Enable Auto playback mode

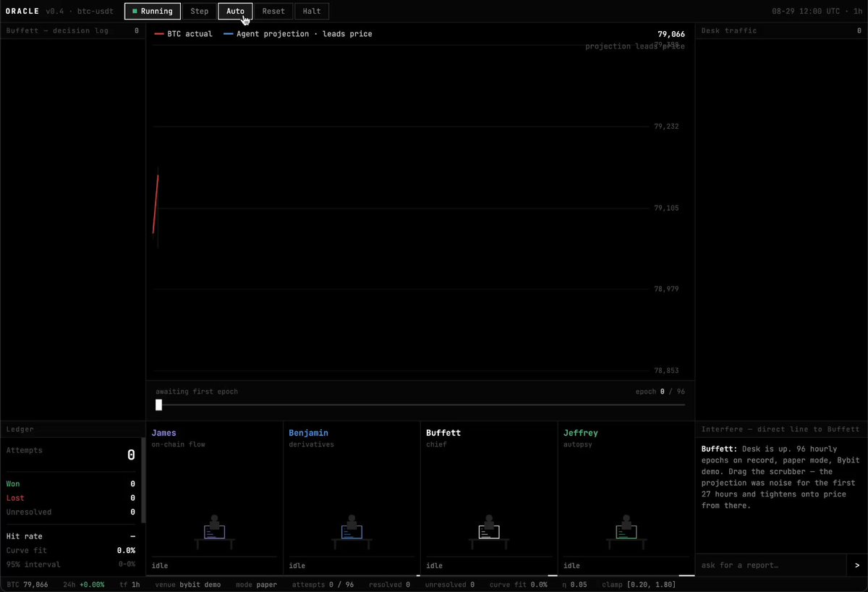click(235, 11)
